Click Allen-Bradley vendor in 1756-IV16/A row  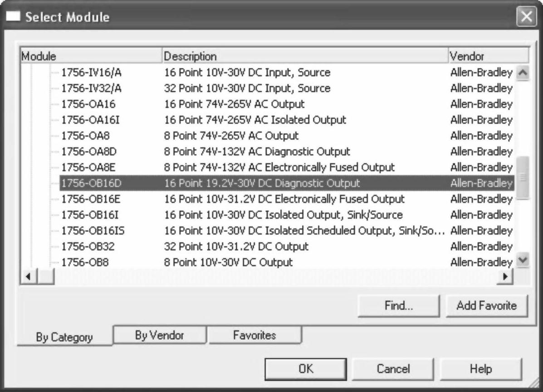click(481, 73)
